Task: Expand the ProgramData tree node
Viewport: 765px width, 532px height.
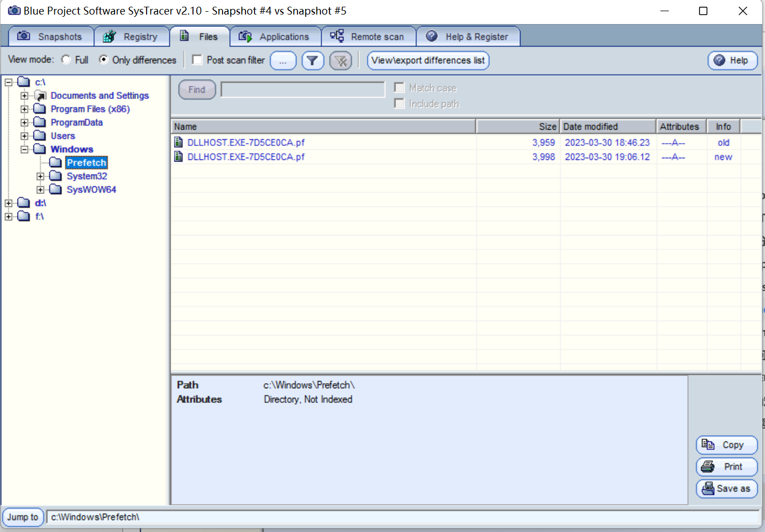Action: click(24, 123)
